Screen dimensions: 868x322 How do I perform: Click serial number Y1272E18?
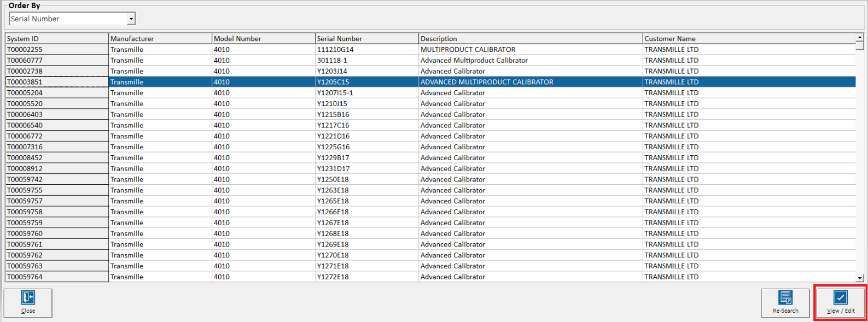coord(333,277)
